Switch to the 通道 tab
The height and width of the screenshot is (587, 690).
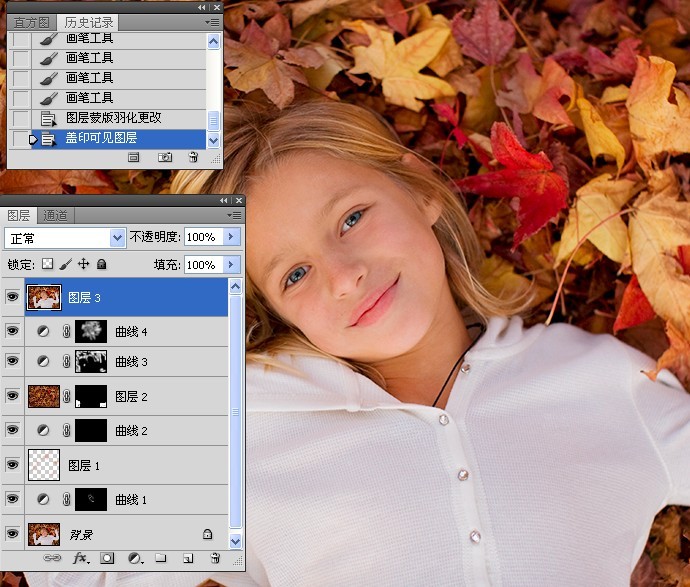click(x=55, y=216)
